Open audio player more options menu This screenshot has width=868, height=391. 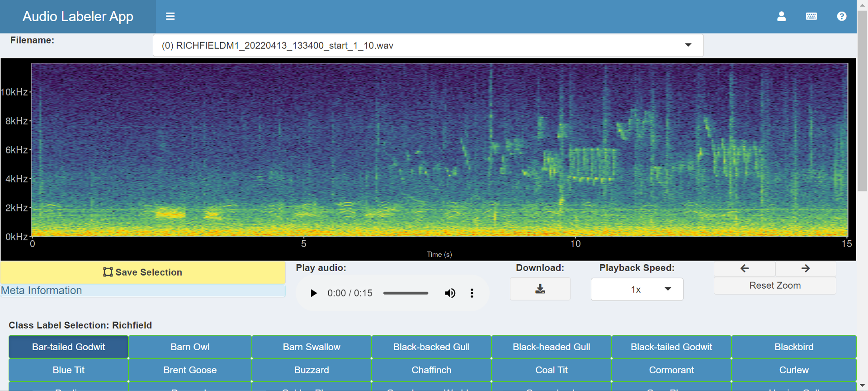click(x=472, y=293)
